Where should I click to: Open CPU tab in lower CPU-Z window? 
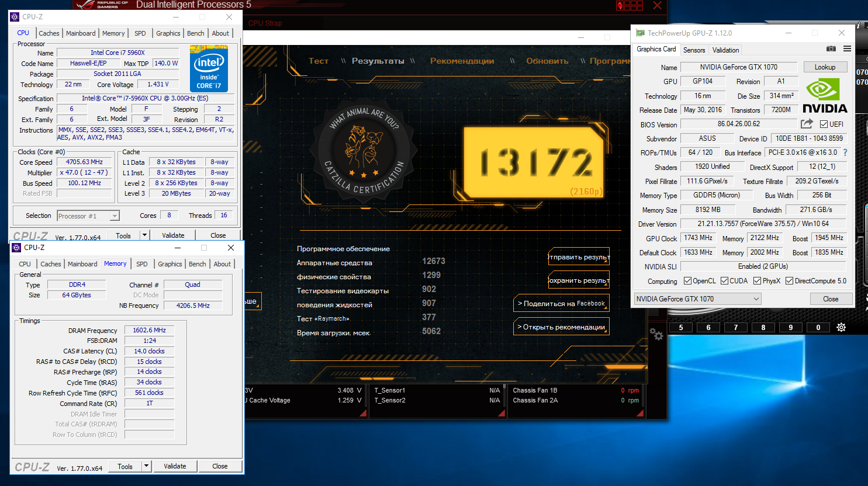tap(25, 264)
